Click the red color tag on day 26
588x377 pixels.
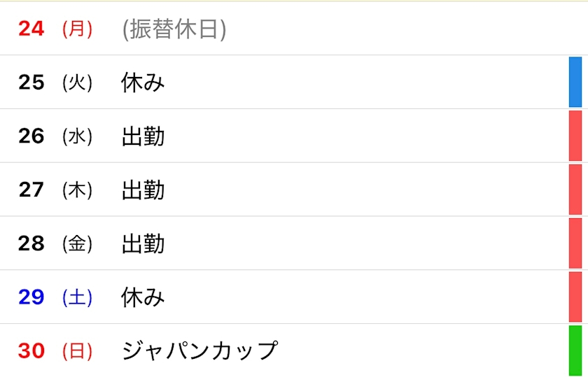(x=575, y=136)
